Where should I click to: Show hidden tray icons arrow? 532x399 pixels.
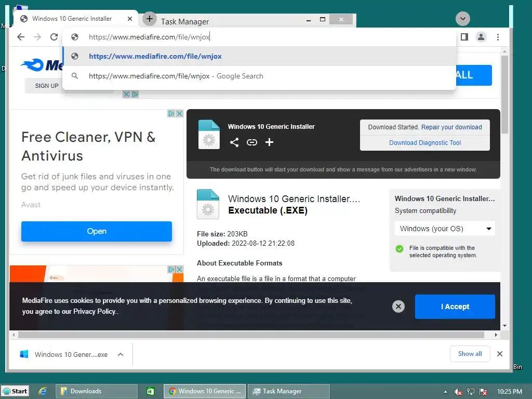coord(445,392)
